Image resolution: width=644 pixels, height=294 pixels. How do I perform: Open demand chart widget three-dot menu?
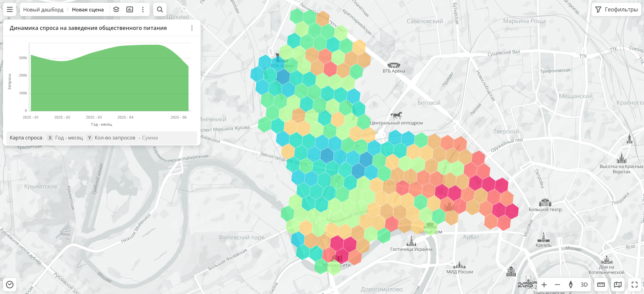(192, 28)
